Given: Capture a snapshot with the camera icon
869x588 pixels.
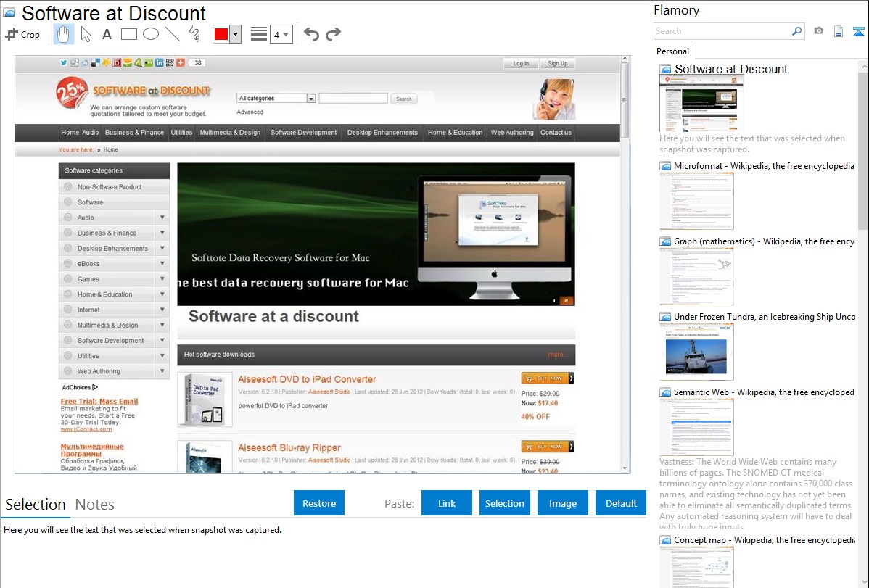Looking at the screenshot, I should pos(818,31).
